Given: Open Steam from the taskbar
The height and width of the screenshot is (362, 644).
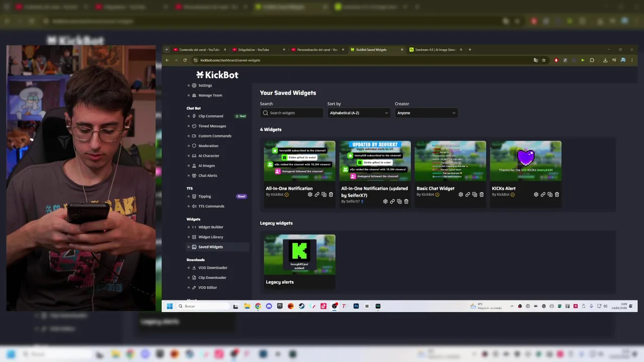Looking at the screenshot, I should 301,306.
